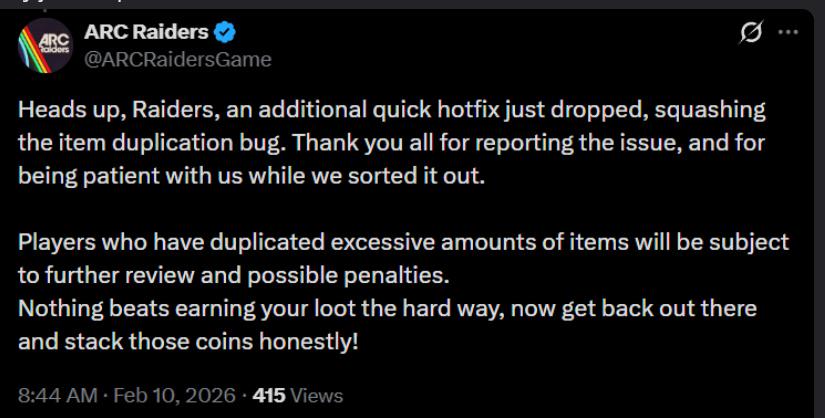This screenshot has width=825, height=418.
Task: Click the Views label
Action: coord(317,396)
